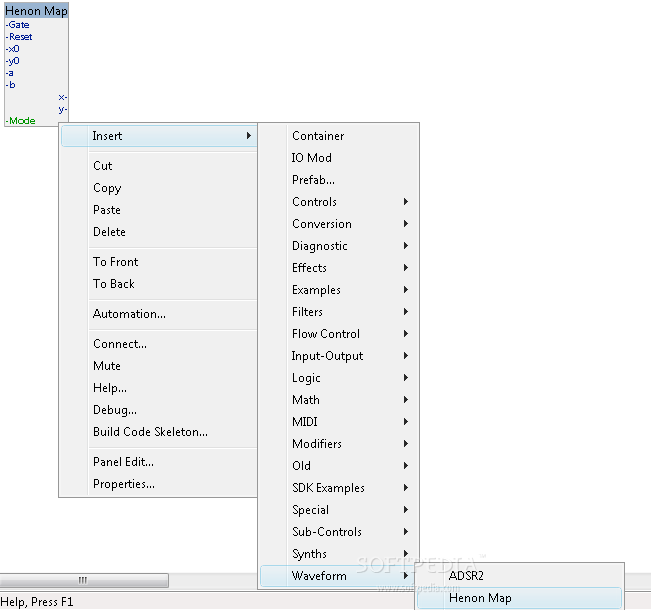Viewport: 651px width, 610px height.
Task: Open the Insert submenu entry
Action: (159, 136)
